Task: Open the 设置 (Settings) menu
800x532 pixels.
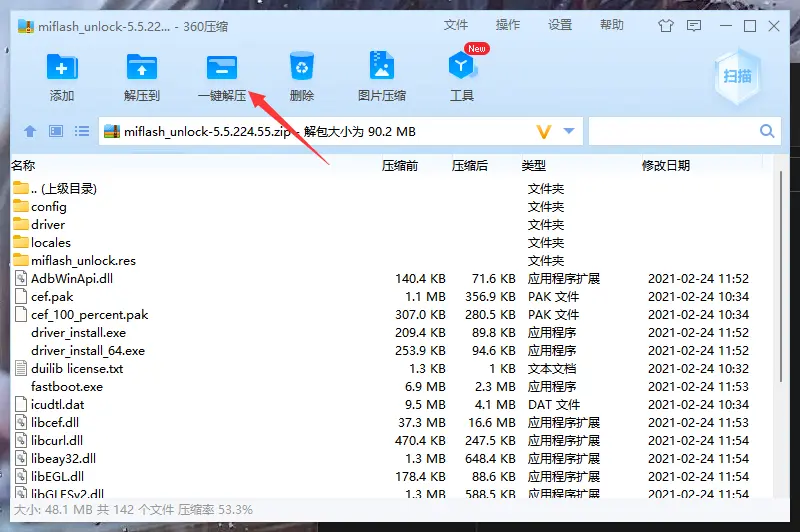Action: click(560, 25)
